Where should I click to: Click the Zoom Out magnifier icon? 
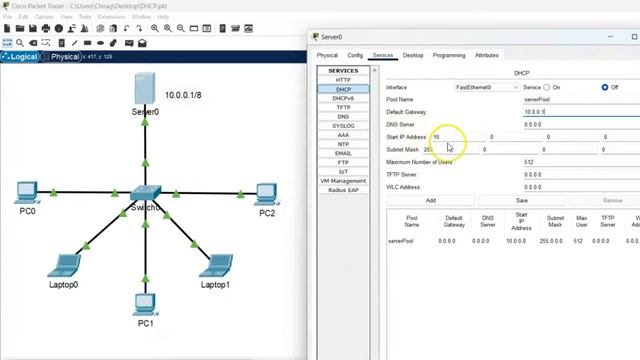181,29
